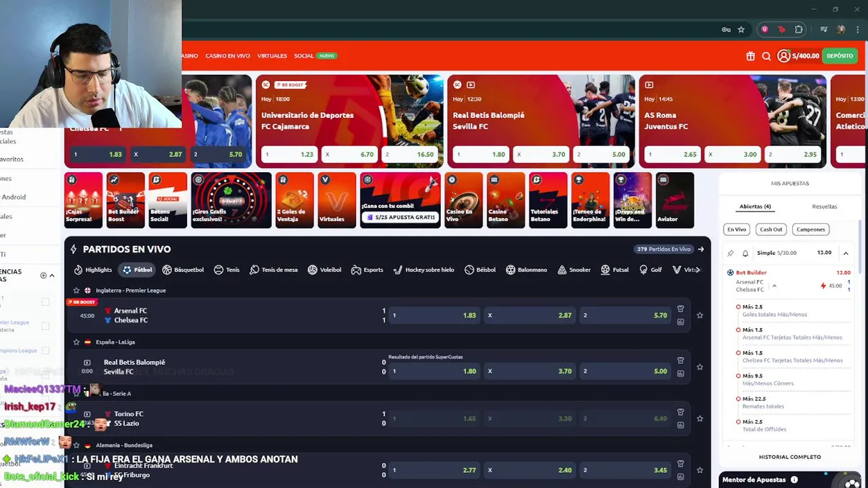The width and height of the screenshot is (868, 488).
Task: Open the user account avatar icon
Action: (x=783, y=56)
